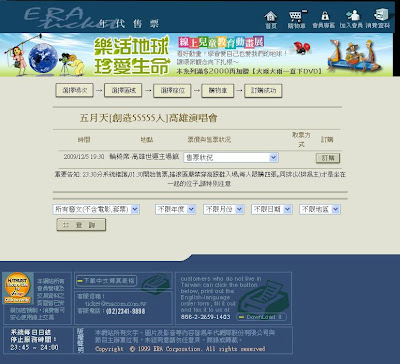Click the join member icon
This screenshot has height=364, width=400.
pyautogui.click(x=351, y=20)
